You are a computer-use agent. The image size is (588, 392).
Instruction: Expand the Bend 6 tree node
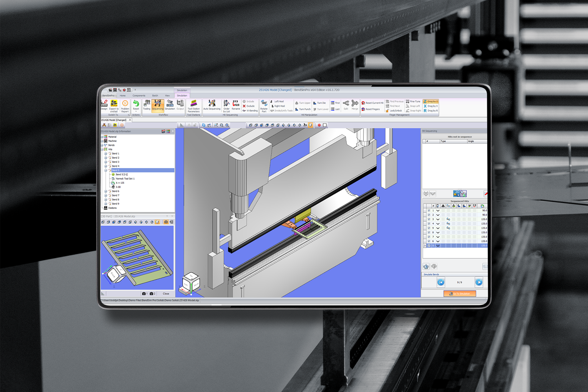point(106,191)
